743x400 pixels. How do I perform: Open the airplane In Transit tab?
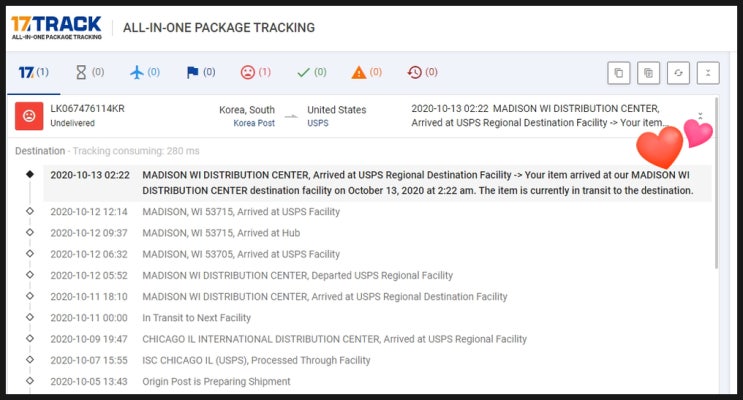coord(145,72)
